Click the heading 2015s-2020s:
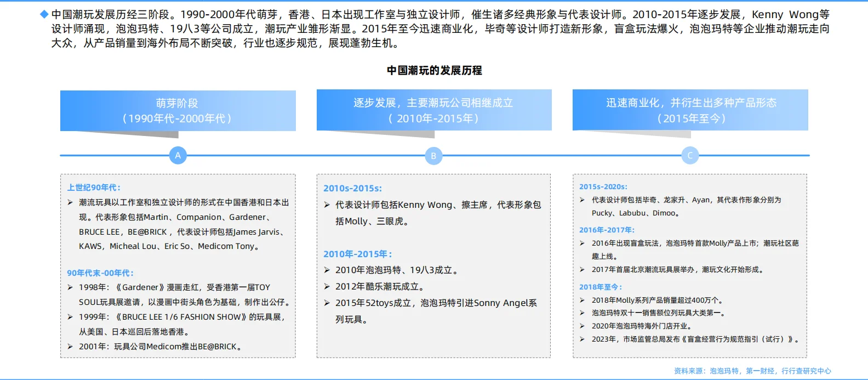868x380 pixels. 603,186
